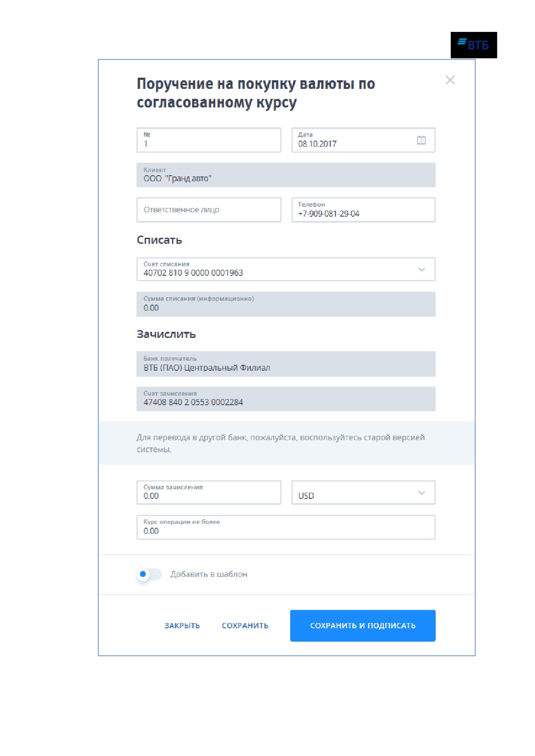Viewport: 535px width, 756px height.
Task: Click the "Курс операции не более" field
Action: (x=286, y=527)
